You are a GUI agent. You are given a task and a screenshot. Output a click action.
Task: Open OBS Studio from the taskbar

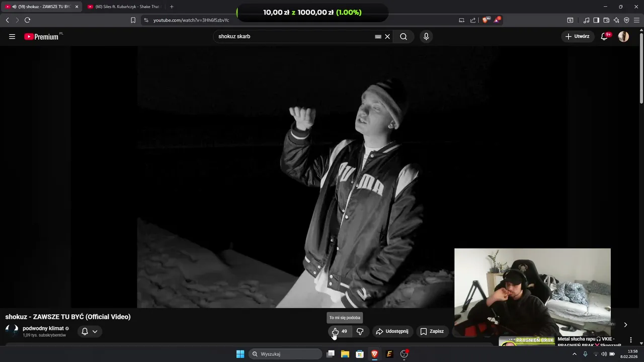click(404, 354)
